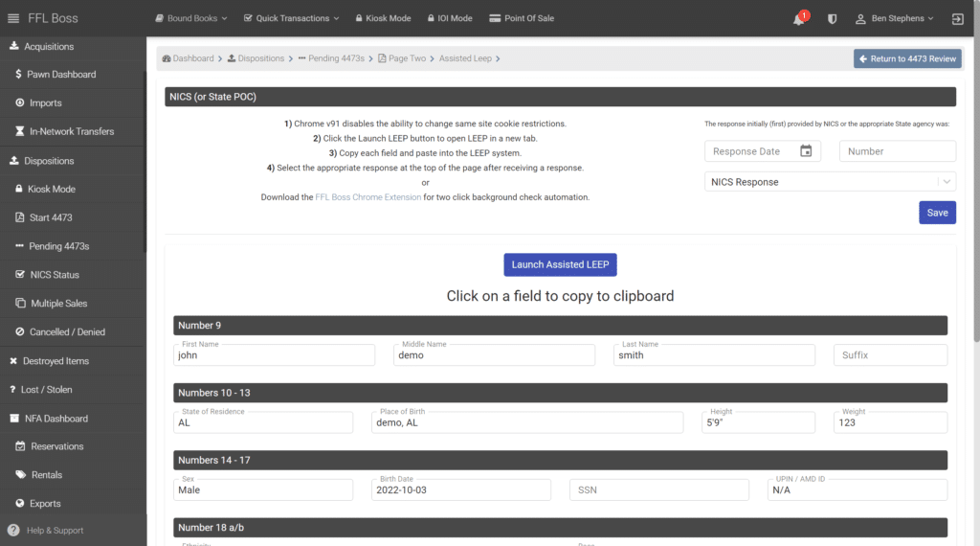Click the NICS Status check icon

coord(20,274)
